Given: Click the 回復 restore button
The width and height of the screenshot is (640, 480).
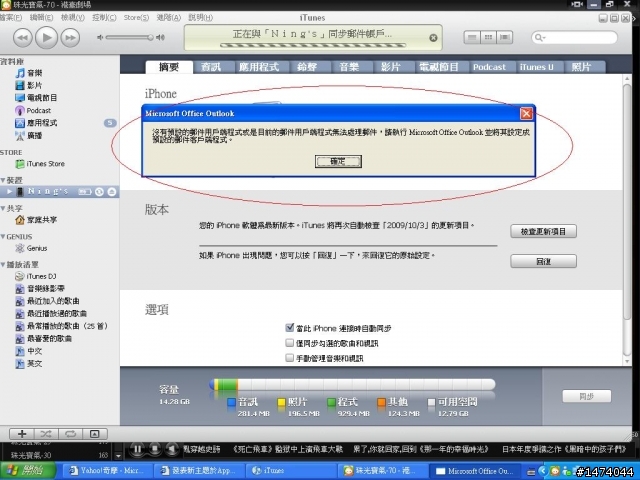Looking at the screenshot, I should pos(543,261).
